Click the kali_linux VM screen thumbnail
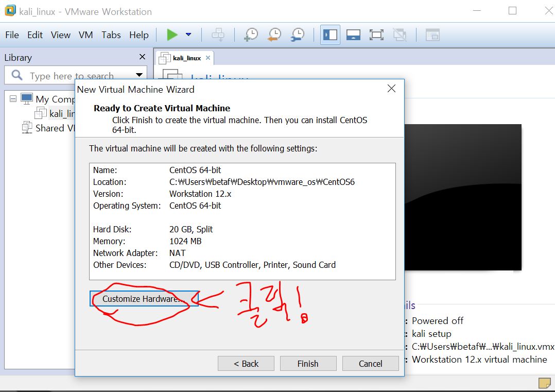The height and width of the screenshot is (392, 555). point(463,197)
